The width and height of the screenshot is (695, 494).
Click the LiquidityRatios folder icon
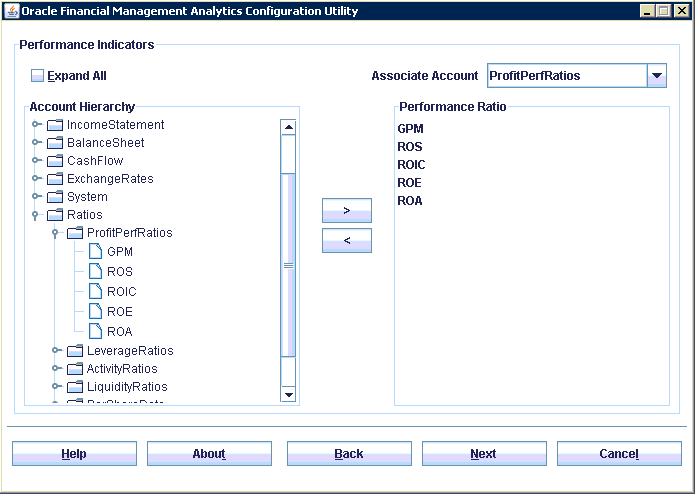pos(75,387)
